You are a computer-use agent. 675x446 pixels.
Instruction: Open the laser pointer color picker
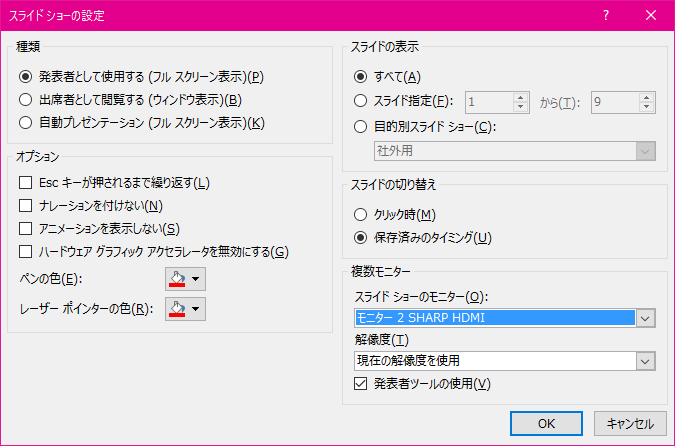tap(185, 309)
